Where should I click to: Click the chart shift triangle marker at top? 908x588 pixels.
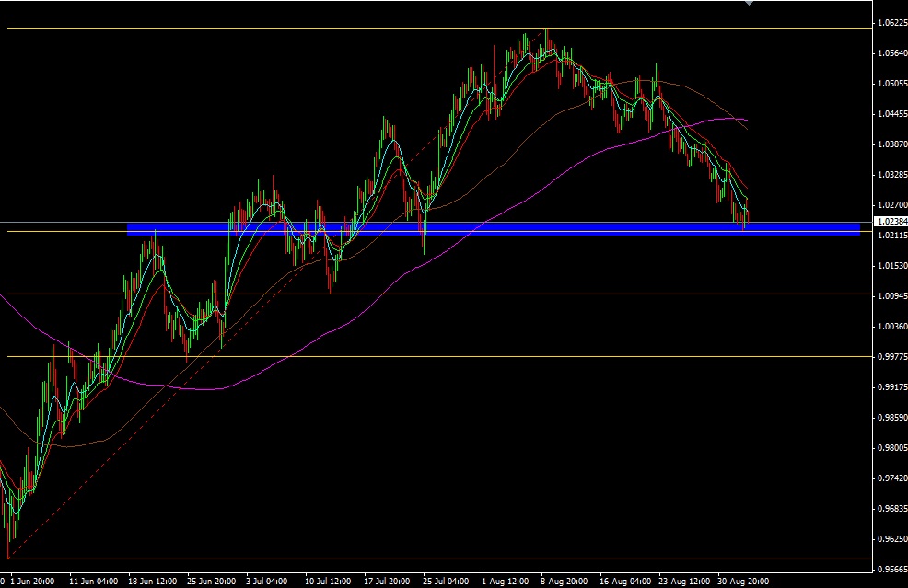pyautogui.click(x=750, y=3)
